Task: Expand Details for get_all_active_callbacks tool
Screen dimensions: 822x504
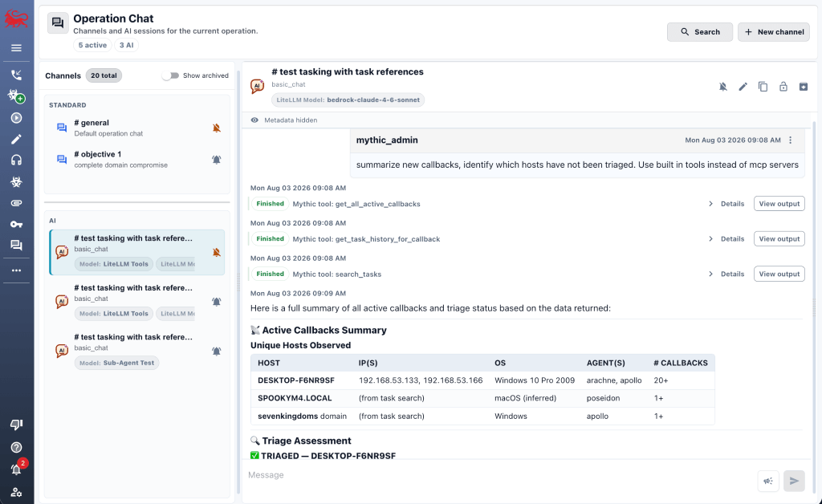Action: point(726,204)
